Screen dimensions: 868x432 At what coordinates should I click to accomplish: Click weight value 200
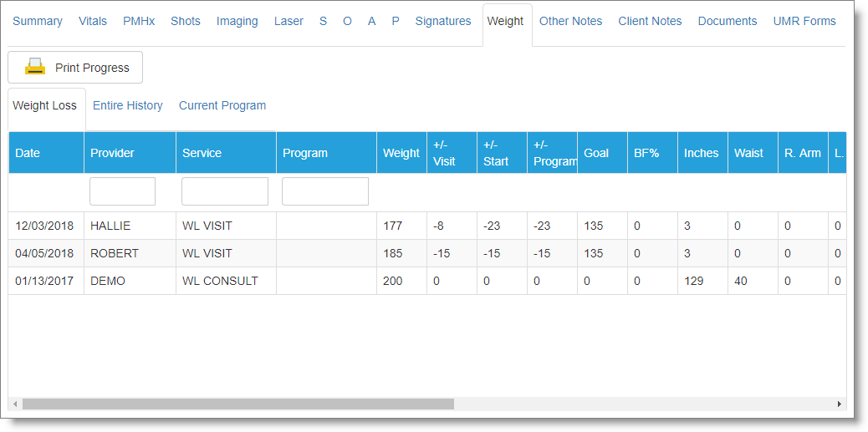click(x=392, y=281)
